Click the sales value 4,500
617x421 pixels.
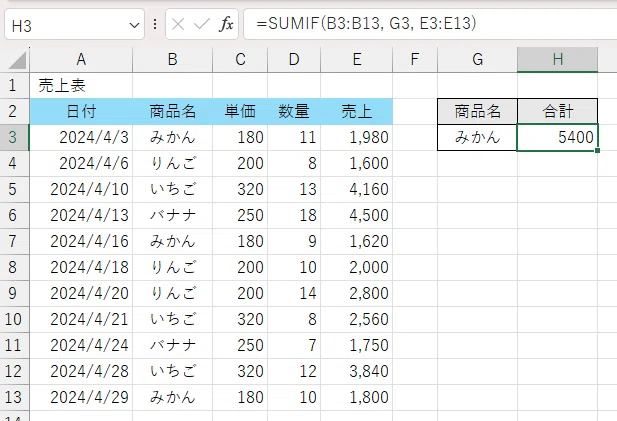point(357,215)
